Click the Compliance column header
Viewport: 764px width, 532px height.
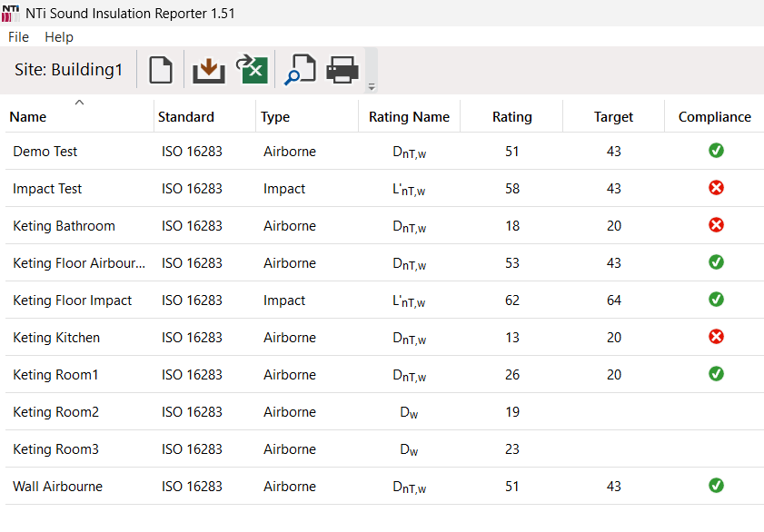pos(714,116)
